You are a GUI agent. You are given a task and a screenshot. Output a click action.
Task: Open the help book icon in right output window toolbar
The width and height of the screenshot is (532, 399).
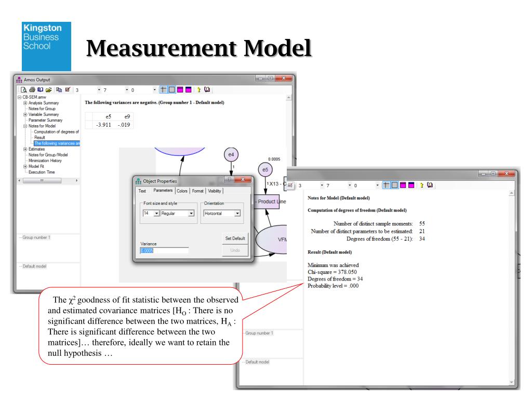430,185
